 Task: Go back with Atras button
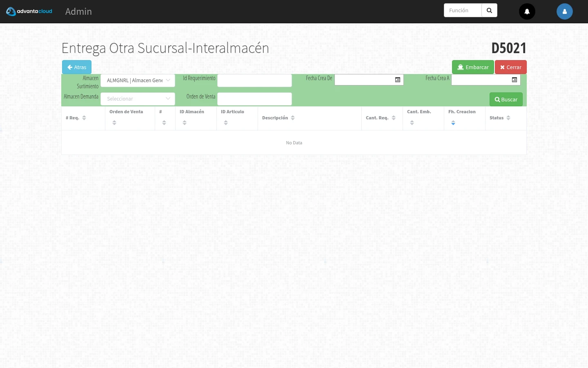pos(77,67)
